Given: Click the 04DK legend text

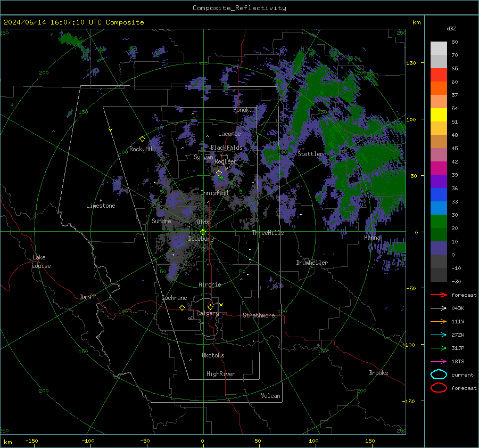Looking at the screenshot, I should pyautogui.click(x=458, y=308).
